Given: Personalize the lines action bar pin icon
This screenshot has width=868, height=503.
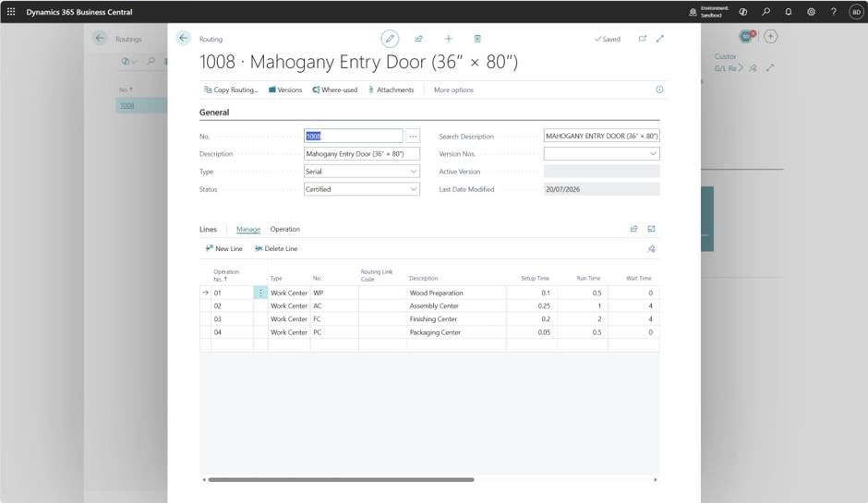Looking at the screenshot, I should [651, 249].
